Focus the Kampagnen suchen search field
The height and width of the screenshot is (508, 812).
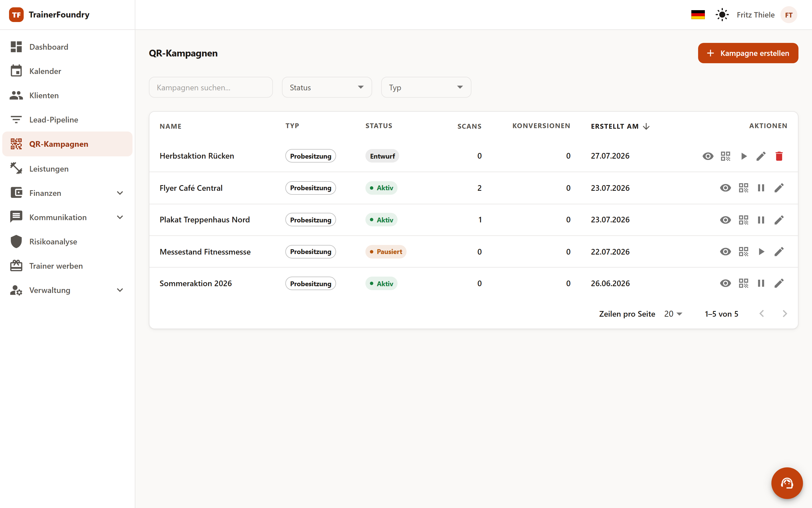pyautogui.click(x=211, y=87)
